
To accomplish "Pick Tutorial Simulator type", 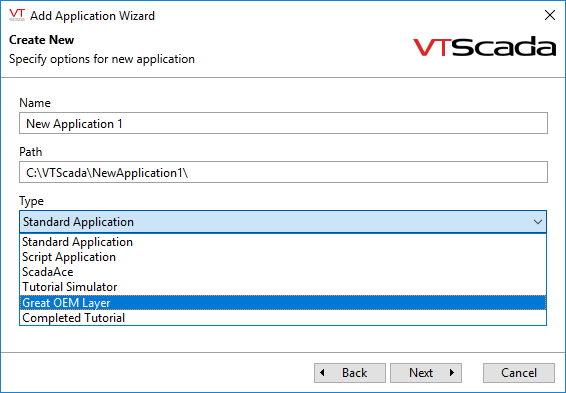I will pyautogui.click(x=283, y=287).
